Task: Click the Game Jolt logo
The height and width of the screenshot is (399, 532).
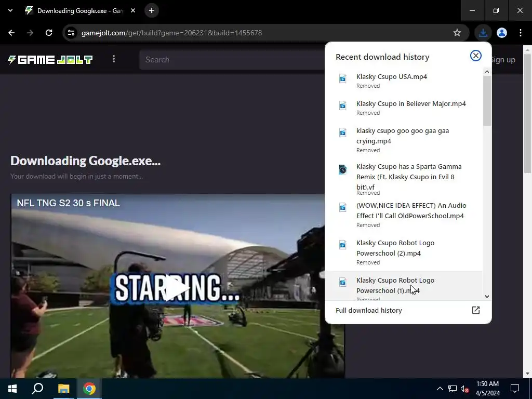Action: coord(50,60)
